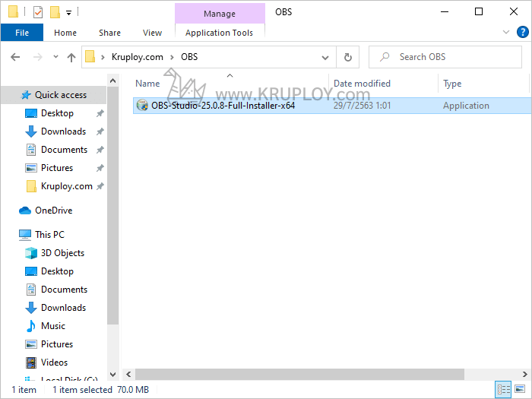Open Desktop under Quick access

[57, 113]
